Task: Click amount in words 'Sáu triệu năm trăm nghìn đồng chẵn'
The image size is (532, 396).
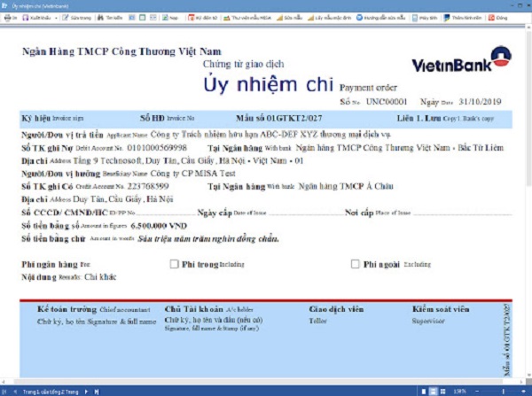Action: click(x=208, y=239)
